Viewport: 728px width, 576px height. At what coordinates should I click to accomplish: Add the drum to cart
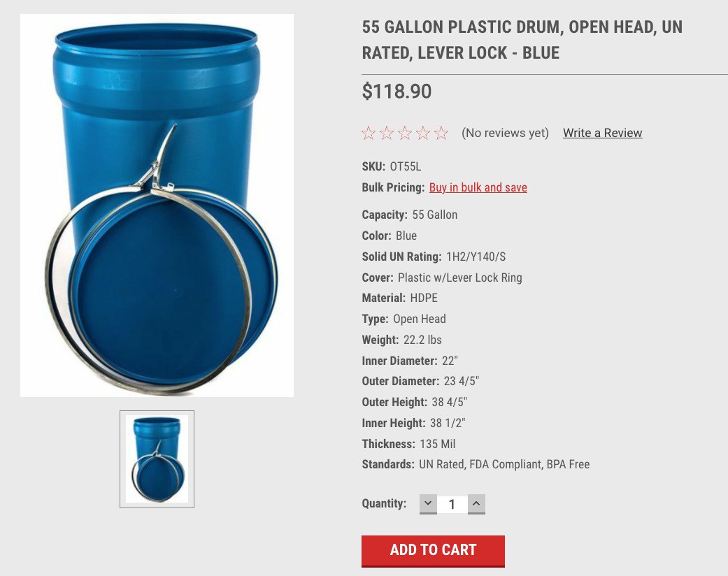[x=433, y=551]
